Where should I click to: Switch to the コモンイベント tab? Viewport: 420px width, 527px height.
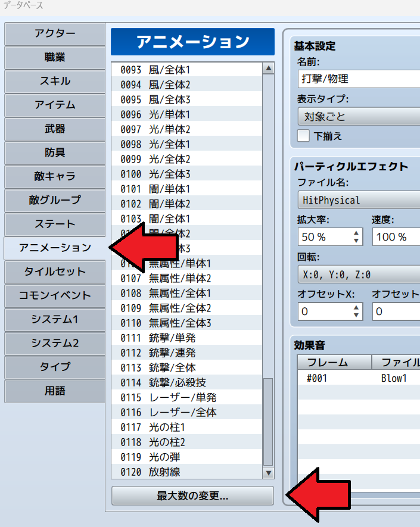tap(55, 296)
